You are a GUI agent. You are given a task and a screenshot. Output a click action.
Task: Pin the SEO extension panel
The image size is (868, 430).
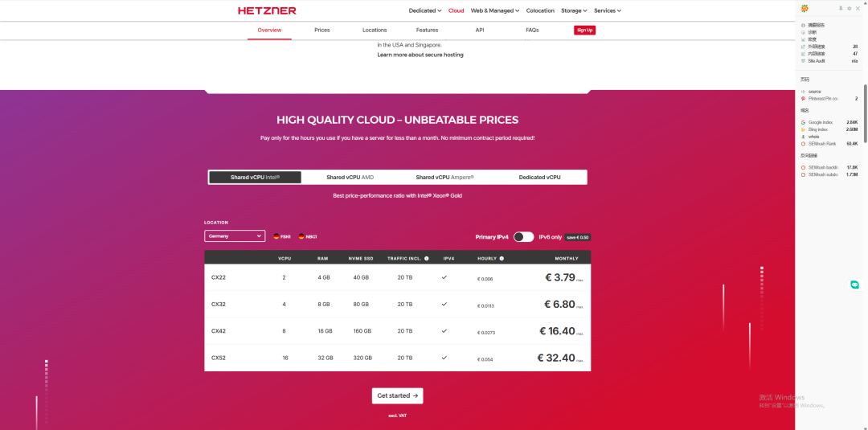tap(841, 8)
